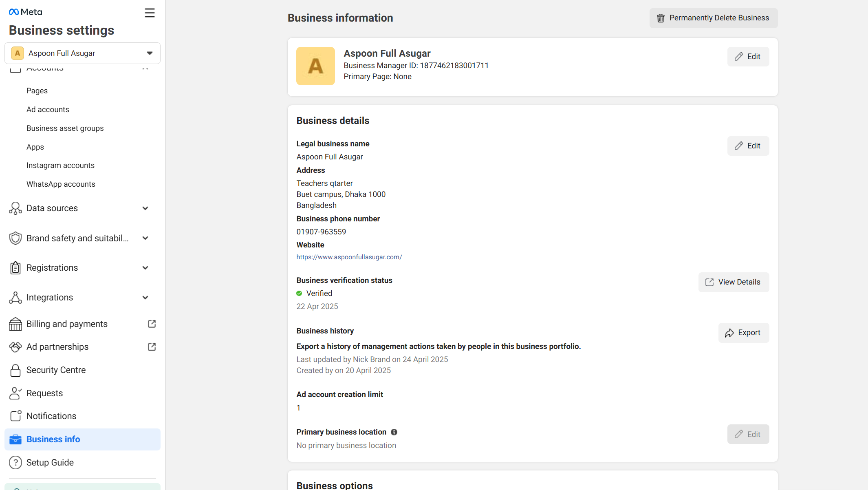Edit the Primary business location
The width and height of the screenshot is (868, 490).
click(x=748, y=434)
